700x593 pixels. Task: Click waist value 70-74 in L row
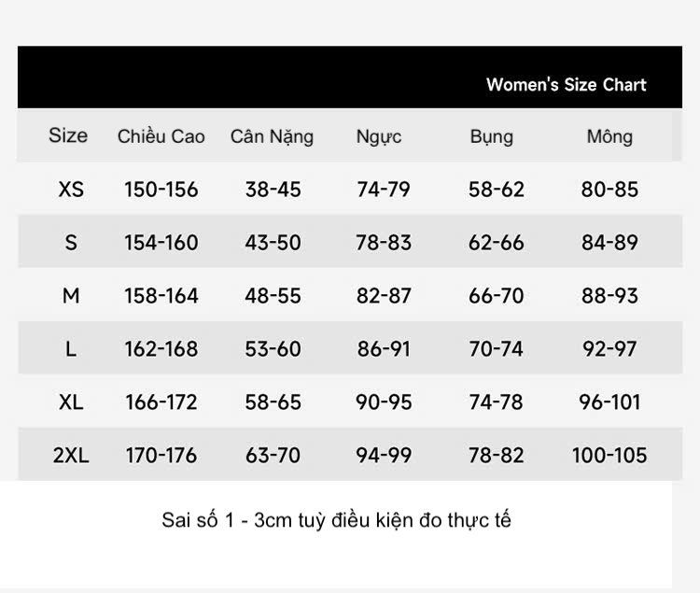tap(497, 349)
